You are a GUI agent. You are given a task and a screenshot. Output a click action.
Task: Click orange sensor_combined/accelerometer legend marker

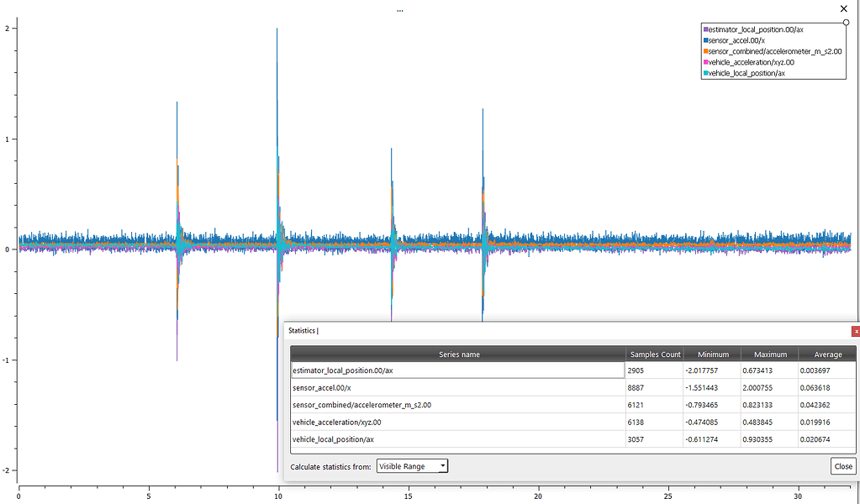coord(706,50)
